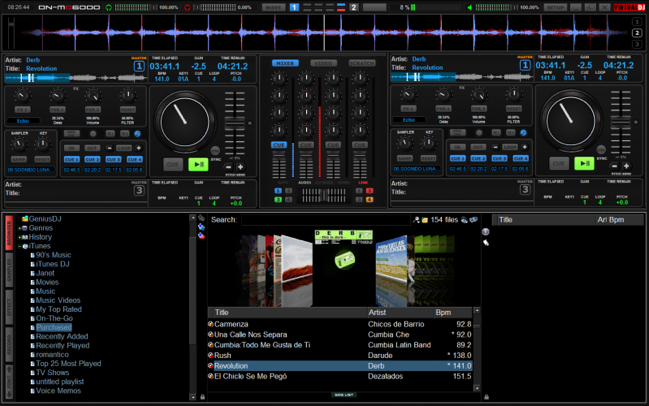Toggle the blue CUE on first mixer channel
Screen dimensions: 649x406
tap(279, 145)
